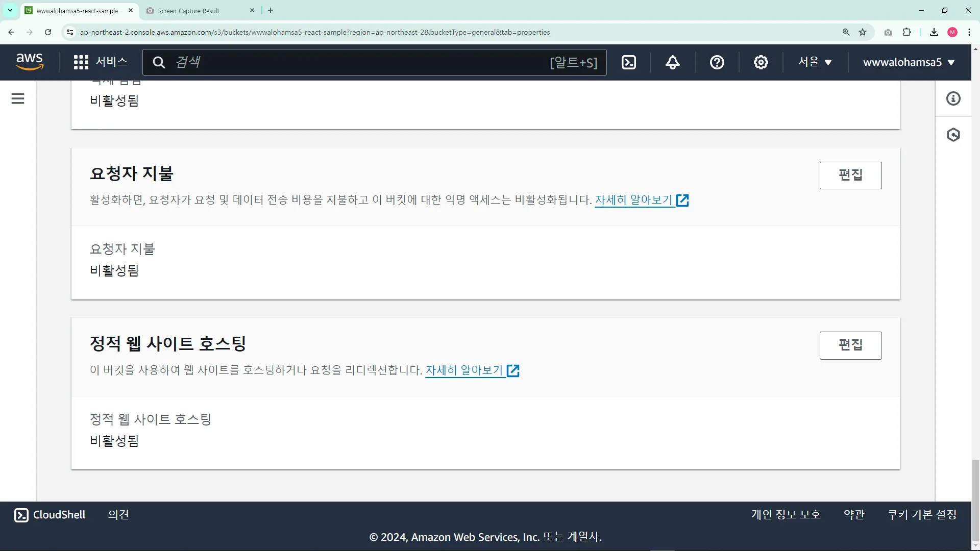Click 편집 for 정적 웹 사이트 호스팅
This screenshot has height=551, width=980.
coord(850,345)
